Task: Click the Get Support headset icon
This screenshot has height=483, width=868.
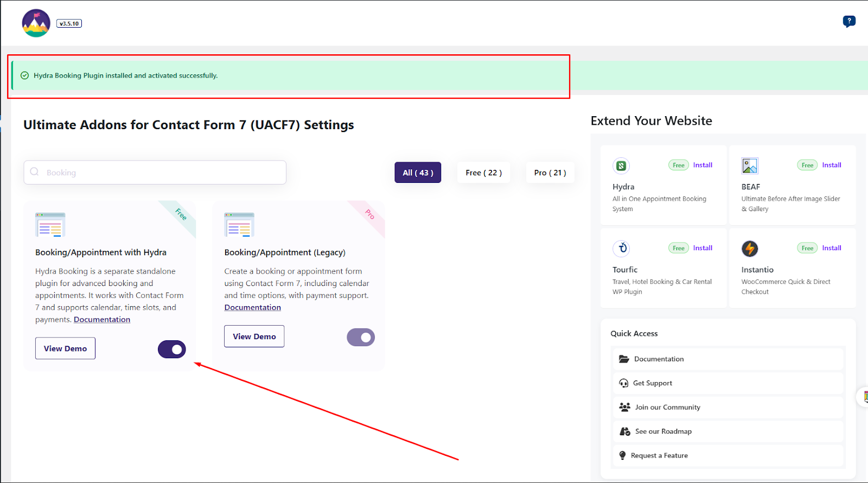Action: click(x=624, y=383)
